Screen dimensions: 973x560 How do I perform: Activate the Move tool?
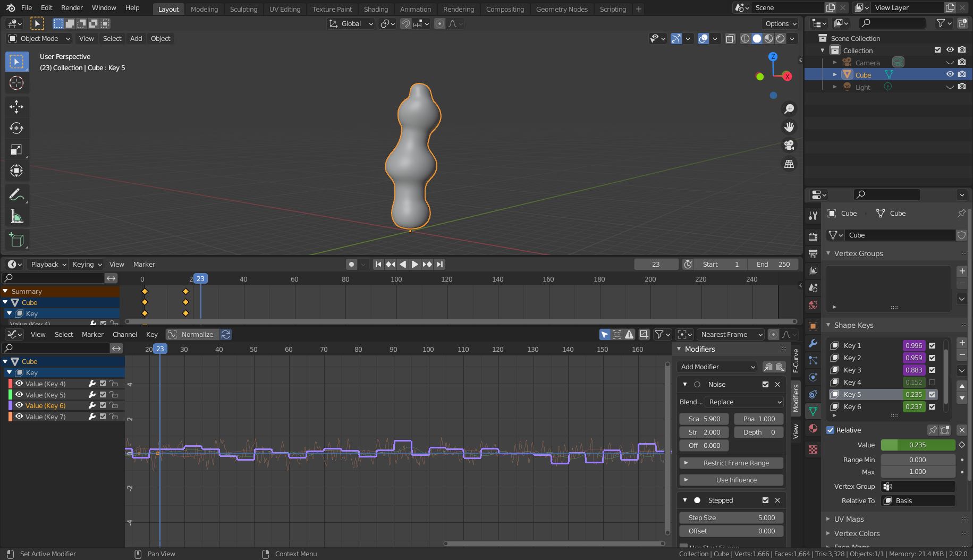[x=16, y=107]
